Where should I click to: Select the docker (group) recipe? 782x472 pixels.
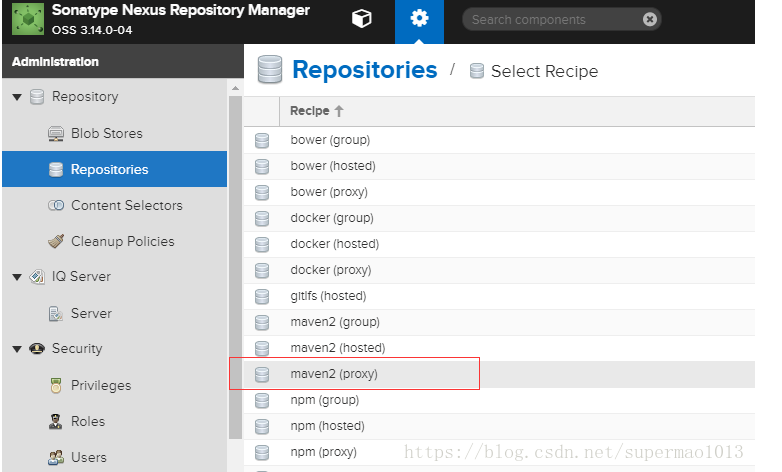(499, 218)
